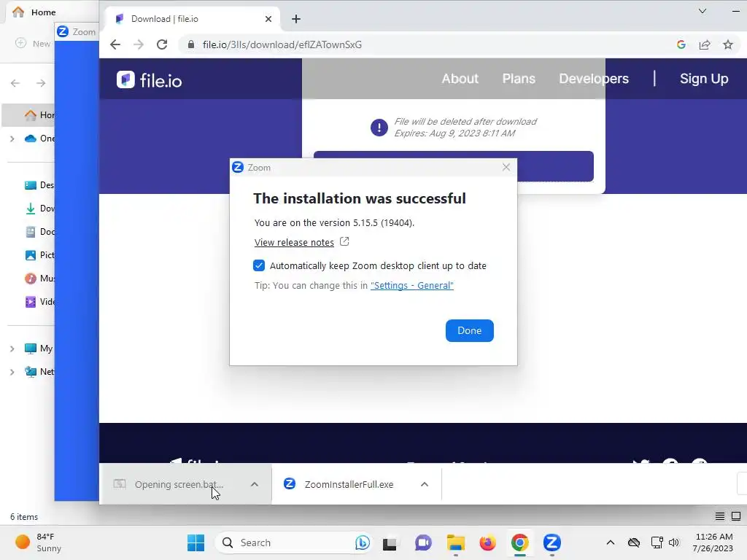The image size is (747, 560).
Task: Switch File Explorer to details view
Action: pyautogui.click(x=720, y=516)
